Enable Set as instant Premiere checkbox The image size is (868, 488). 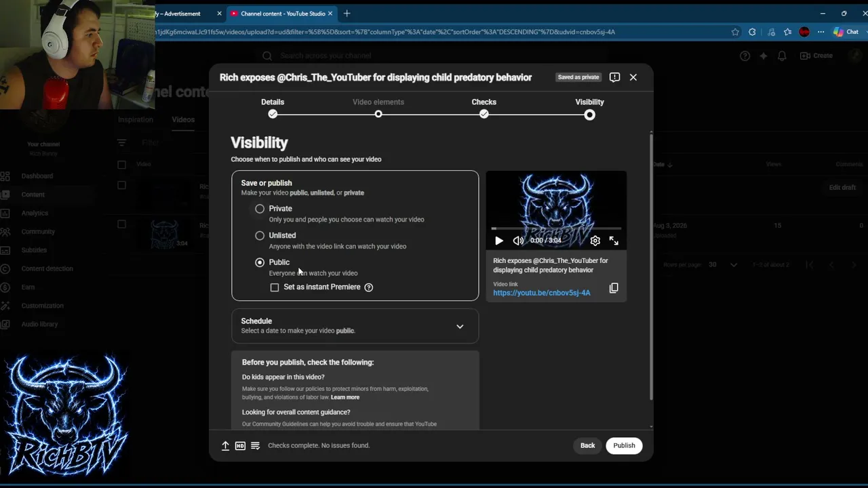(275, 287)
